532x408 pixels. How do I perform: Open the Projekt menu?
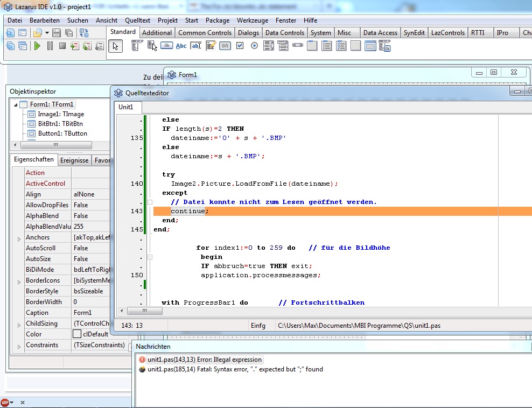[x=167, y=20]
